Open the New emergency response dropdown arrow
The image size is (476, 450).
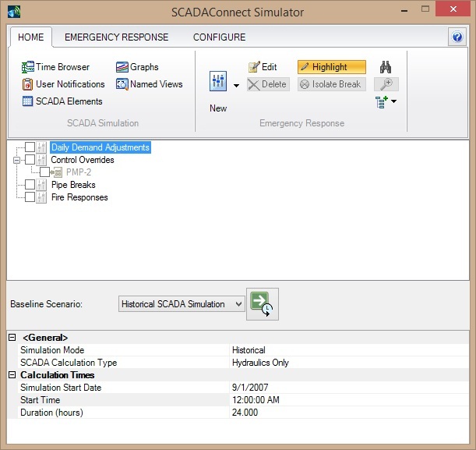pos(237,84)
